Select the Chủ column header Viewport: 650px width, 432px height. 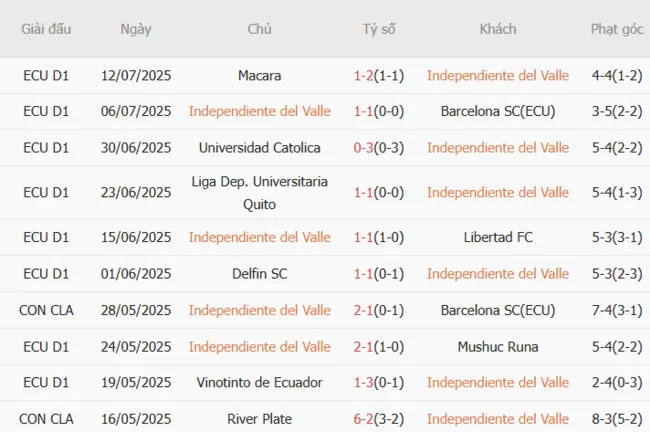260,29
